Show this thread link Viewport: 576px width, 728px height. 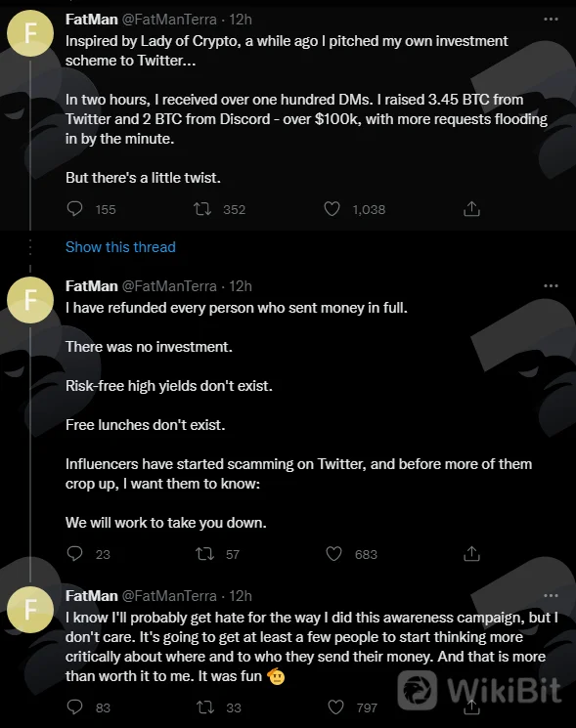[x=120, y=247]
